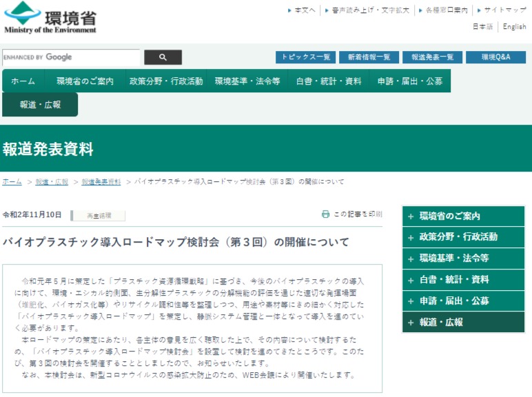
Task: Switch language to English
Action: (514, 27)
